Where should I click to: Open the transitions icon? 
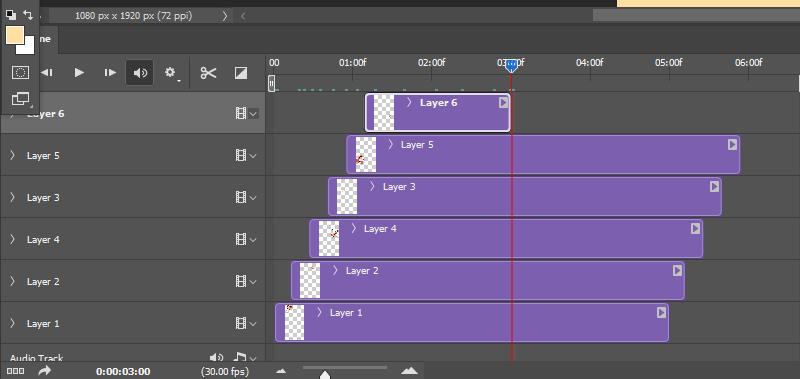coord(241,73)
